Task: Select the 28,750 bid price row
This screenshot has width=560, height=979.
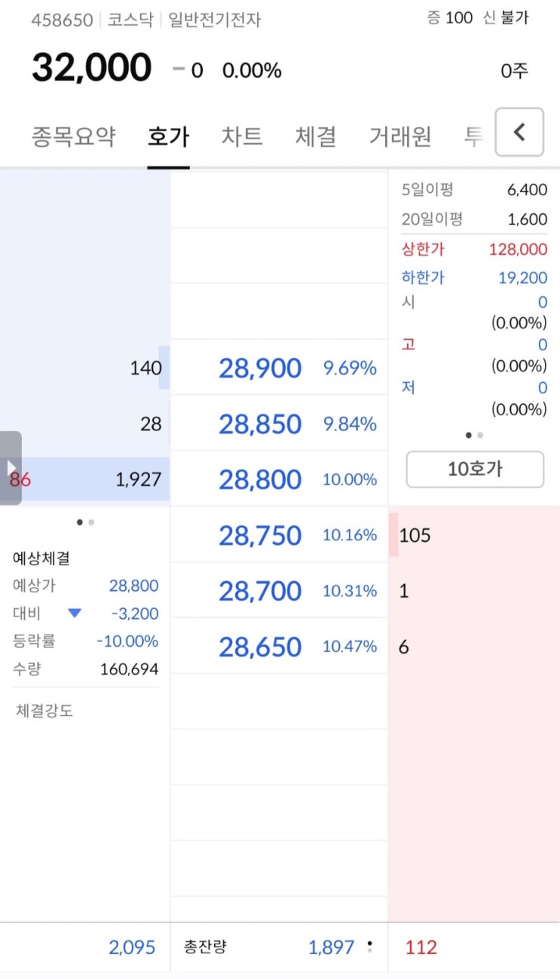Action: coord(279,535)
